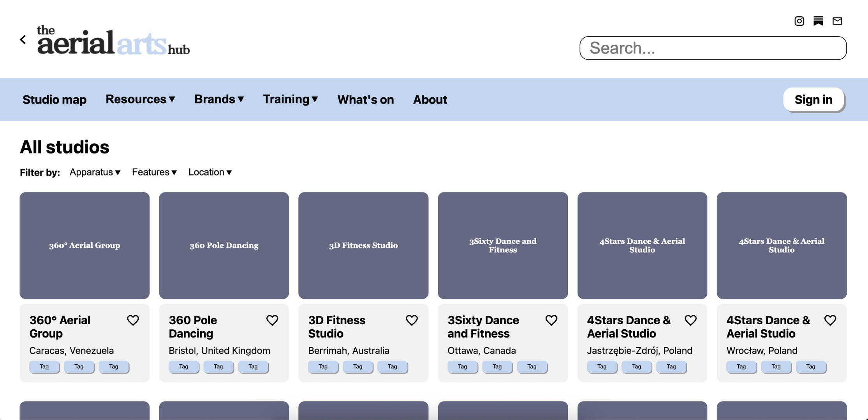Click the middle flag icon in header
The height and width of the screenshot is (420, 868).
[x=818, y=21]
